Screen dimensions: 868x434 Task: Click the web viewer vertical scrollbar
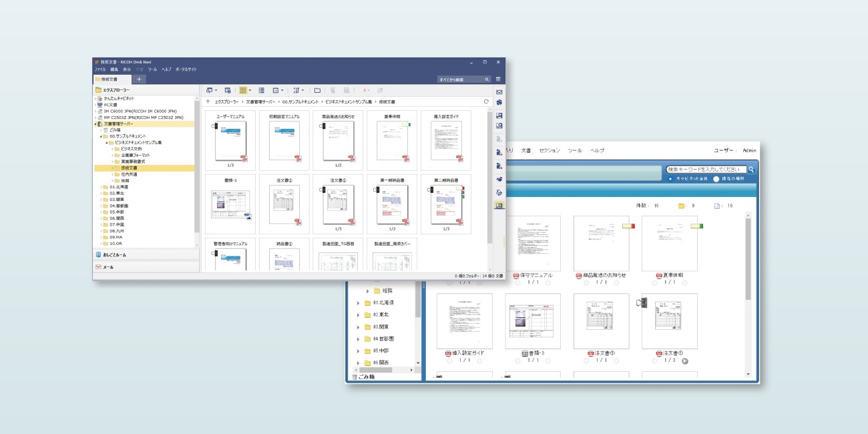[748, 260]
